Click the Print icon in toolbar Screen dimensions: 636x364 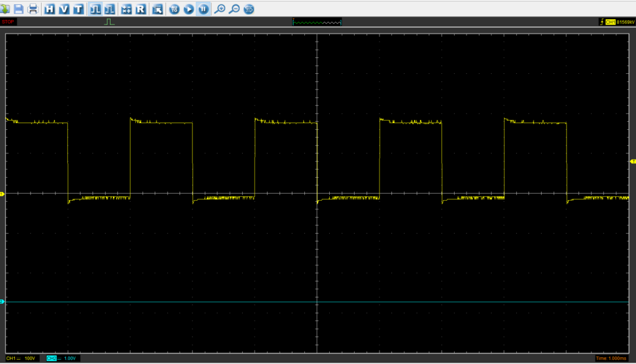point(33,9)
